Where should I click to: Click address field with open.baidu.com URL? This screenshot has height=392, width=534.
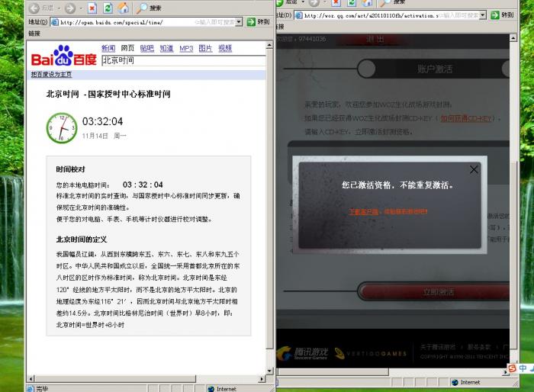click(x=146, y=22)
